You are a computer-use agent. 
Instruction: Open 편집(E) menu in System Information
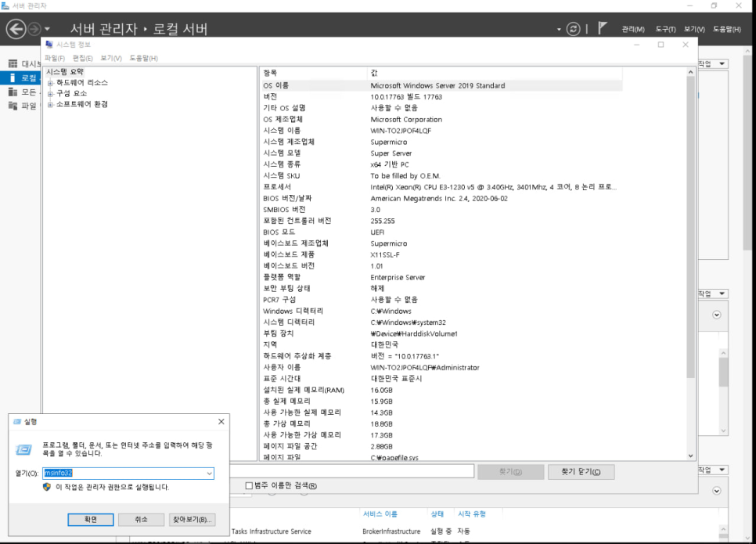point(82,58)
